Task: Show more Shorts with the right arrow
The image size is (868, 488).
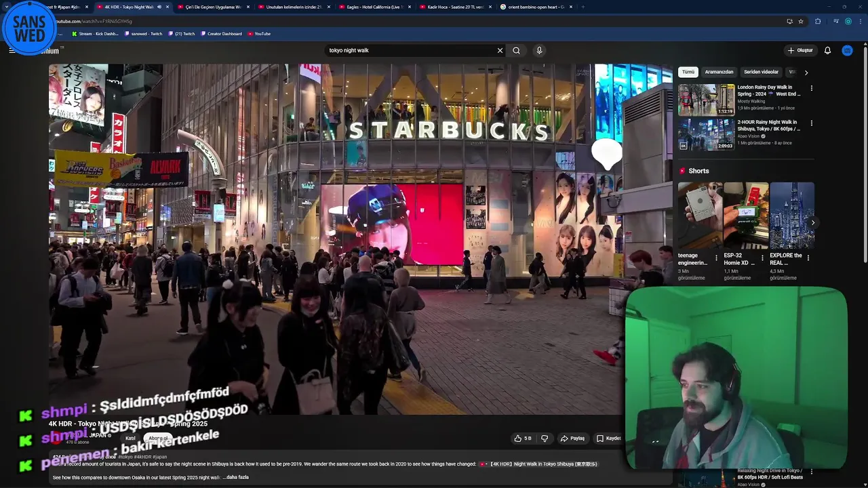Action: [x=812, y=222]
